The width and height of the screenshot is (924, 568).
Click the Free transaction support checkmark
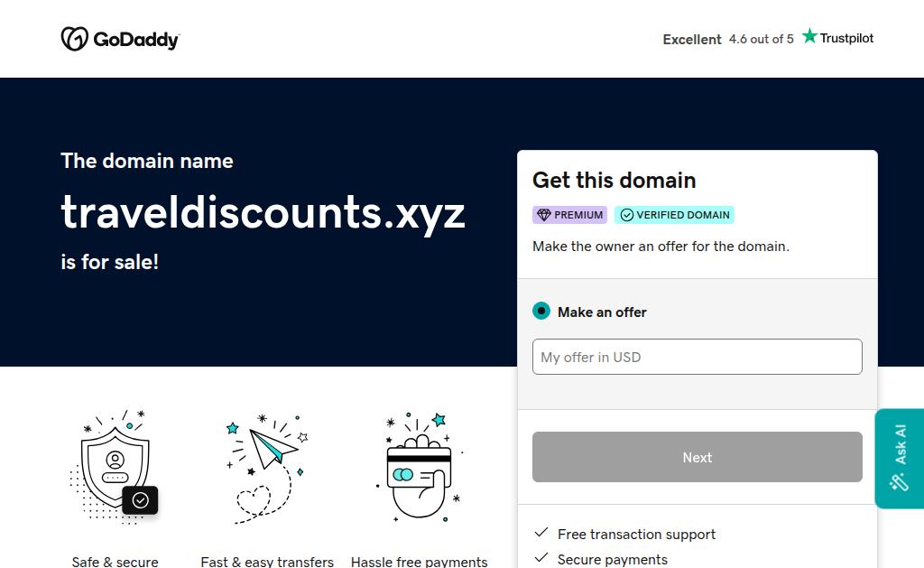click(x=541, y=533)
